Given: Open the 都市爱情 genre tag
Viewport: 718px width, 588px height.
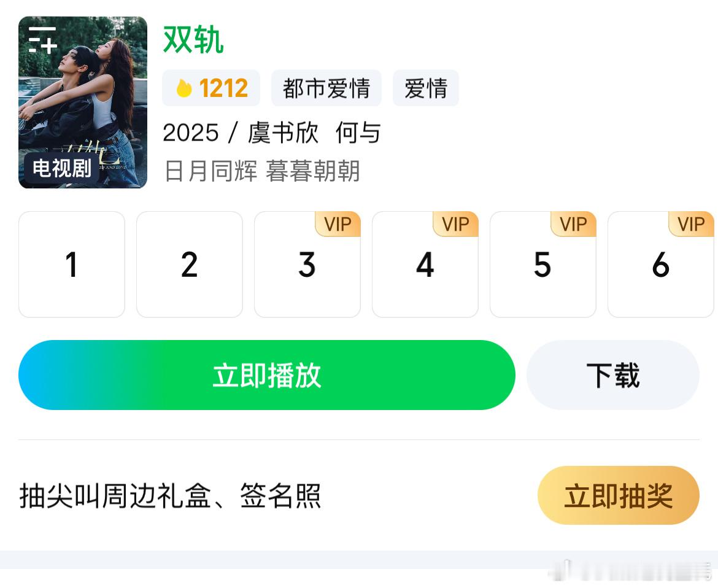Looking at the screenshot, I should click(326, 88).
